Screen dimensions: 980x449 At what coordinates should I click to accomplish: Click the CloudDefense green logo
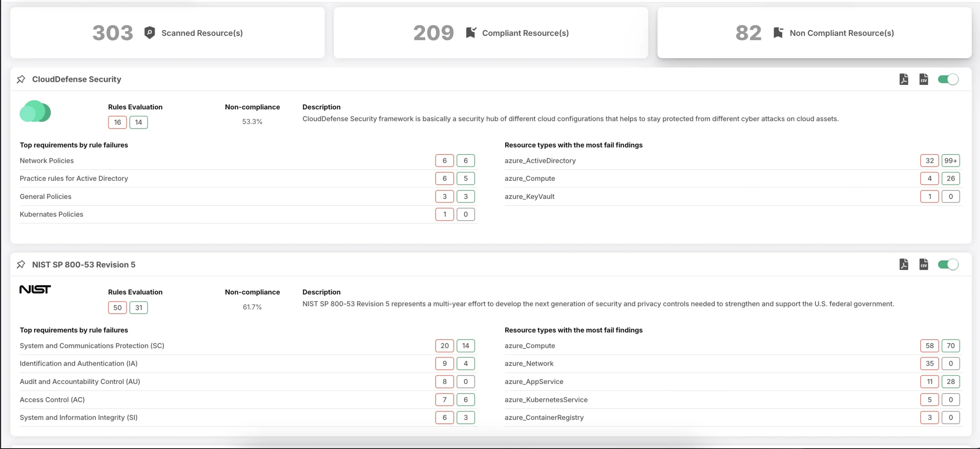pos(35,111)
